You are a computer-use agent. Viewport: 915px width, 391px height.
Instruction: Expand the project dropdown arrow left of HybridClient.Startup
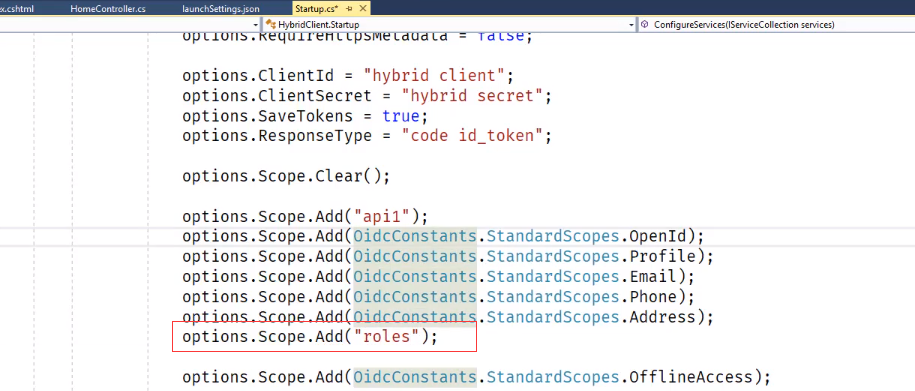pos(256,25)
